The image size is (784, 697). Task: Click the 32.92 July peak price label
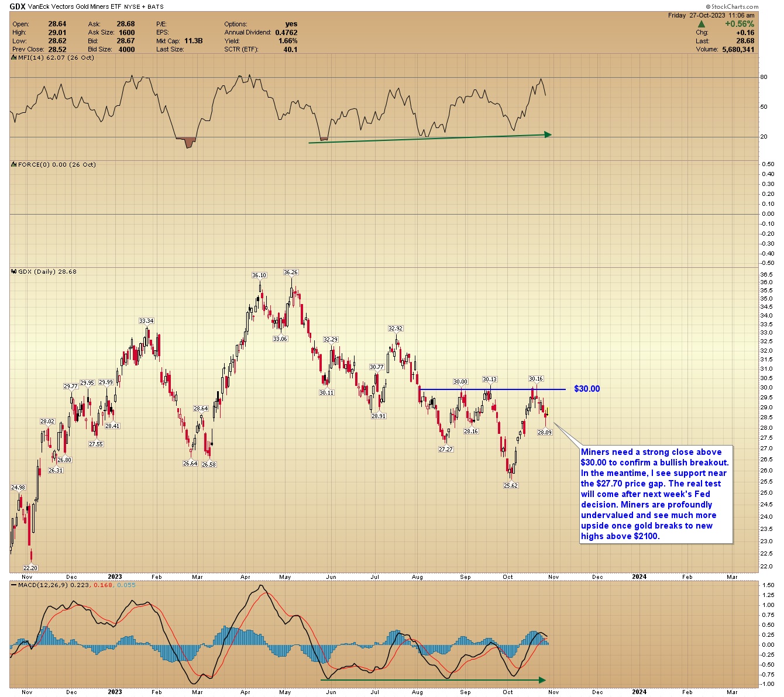click(396, 329)
